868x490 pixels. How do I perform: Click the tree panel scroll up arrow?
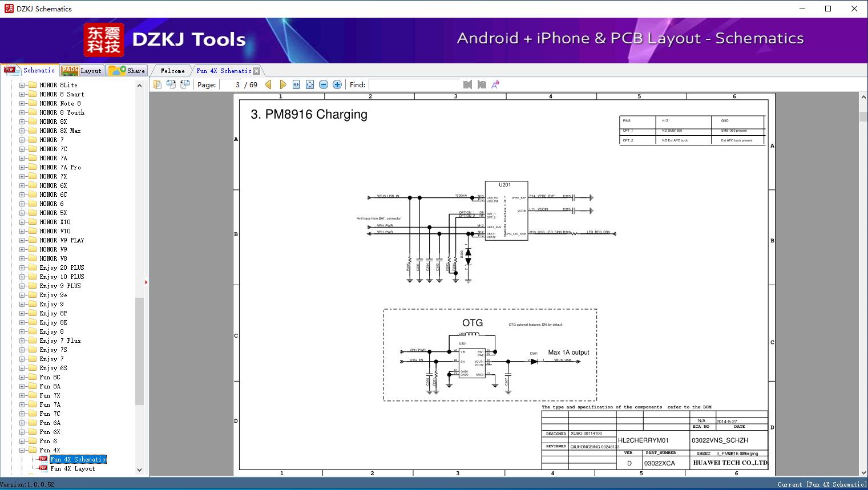(x=139, y=86)
